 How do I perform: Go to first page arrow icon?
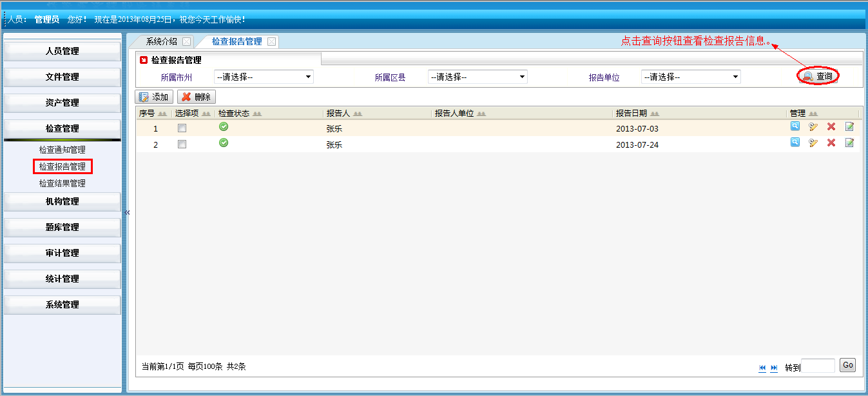762,368
